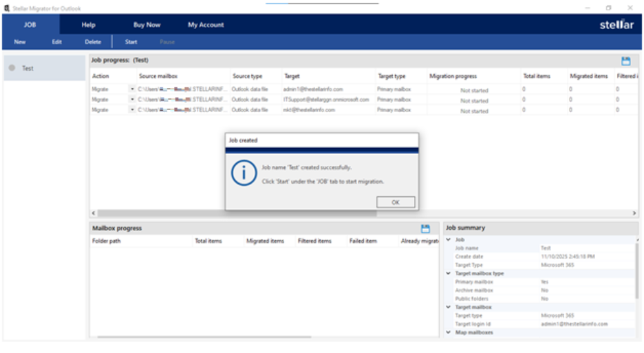Click the Mailbox progress horizontal scrollbar
Screen dimensions: 644x353
pos(204,337)
